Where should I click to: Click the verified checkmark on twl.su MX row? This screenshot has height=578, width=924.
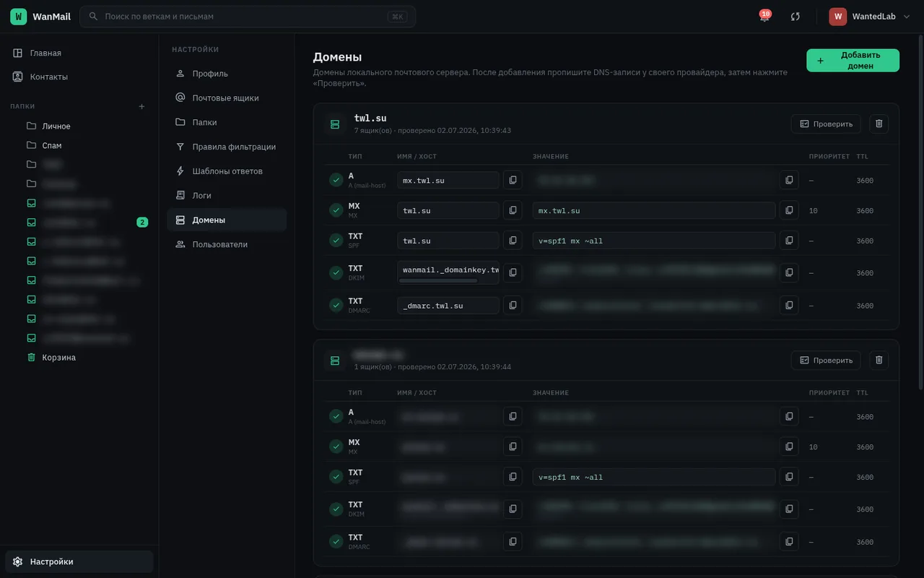click(x=336, y=210)
